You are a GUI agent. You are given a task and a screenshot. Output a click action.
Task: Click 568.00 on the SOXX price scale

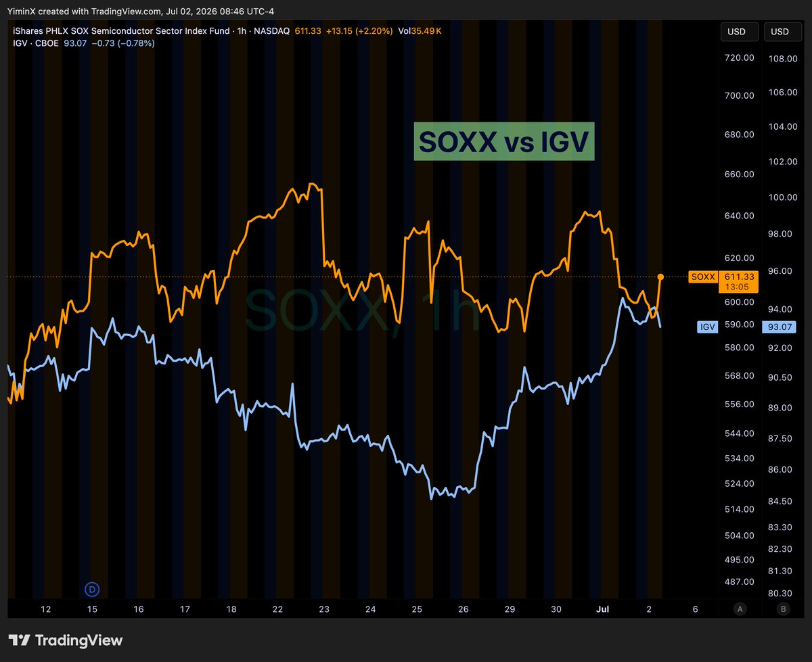[739, 375]
